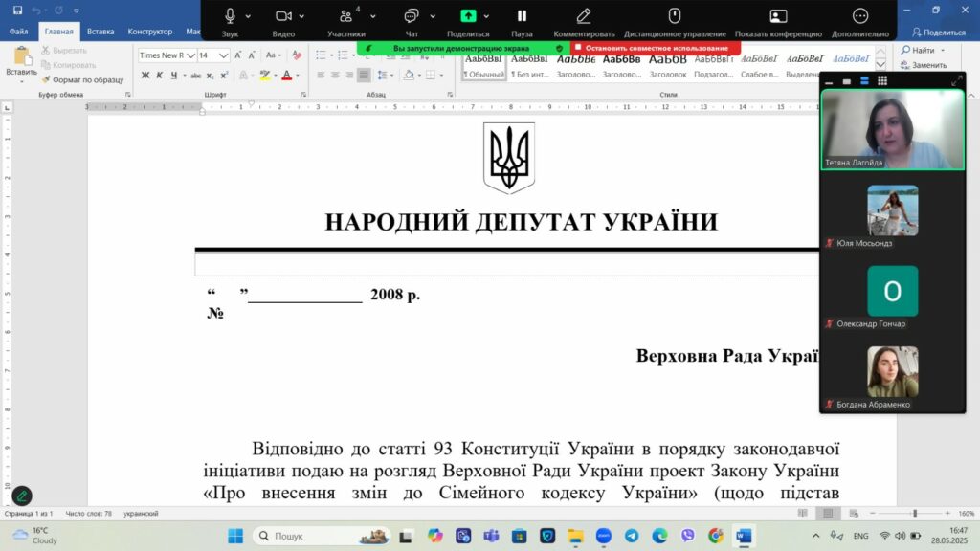Apply the Без инт... style
The height and width of the screenshot is (551, 980).
click(529, 66)
